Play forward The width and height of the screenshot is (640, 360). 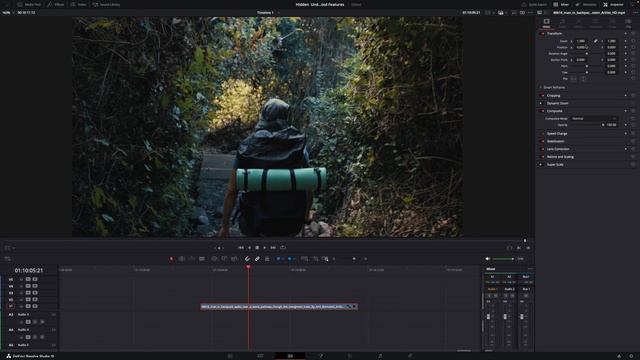click(264, 248)
